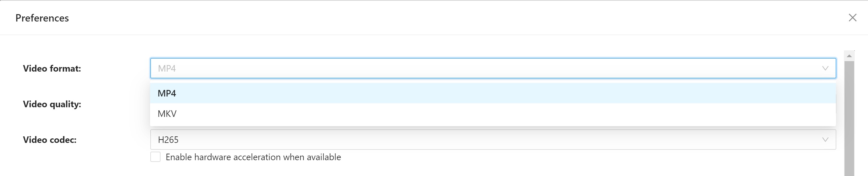Close the Preferences dialog with the X
The image size is (868, 176).
(x=852, y=18)
